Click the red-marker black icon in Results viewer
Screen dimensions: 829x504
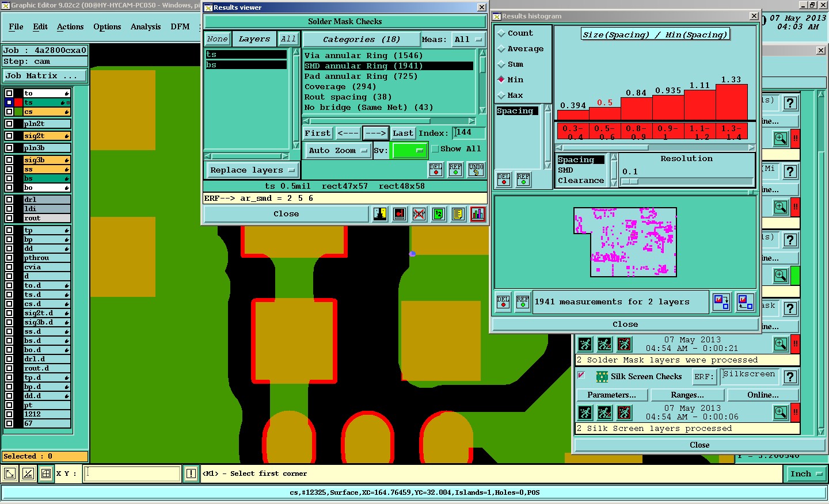(x=400, y=214)
